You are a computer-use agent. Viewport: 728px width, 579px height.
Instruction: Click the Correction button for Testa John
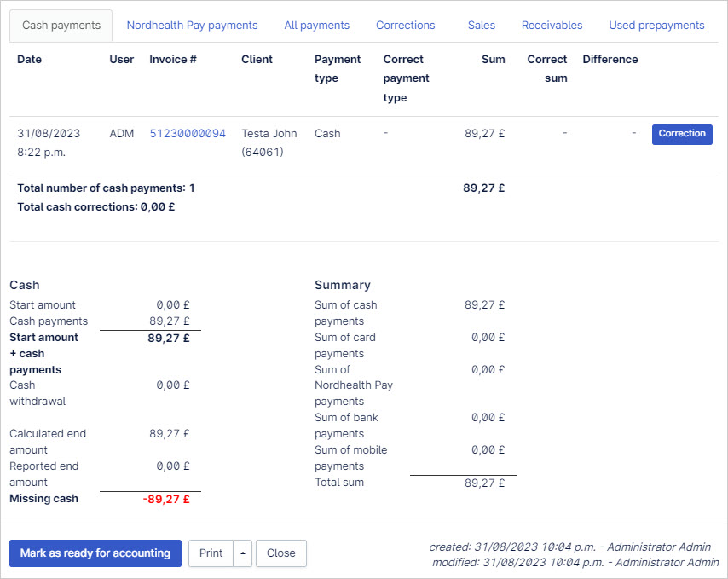point(682,134)
